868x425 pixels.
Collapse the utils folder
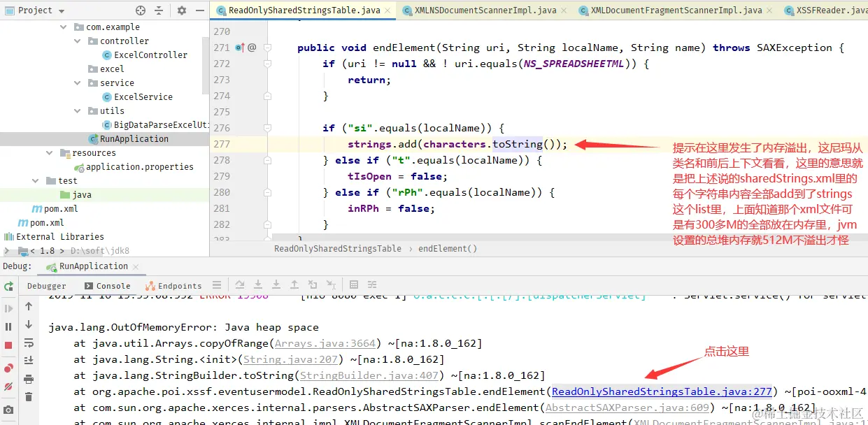(78, 110)
